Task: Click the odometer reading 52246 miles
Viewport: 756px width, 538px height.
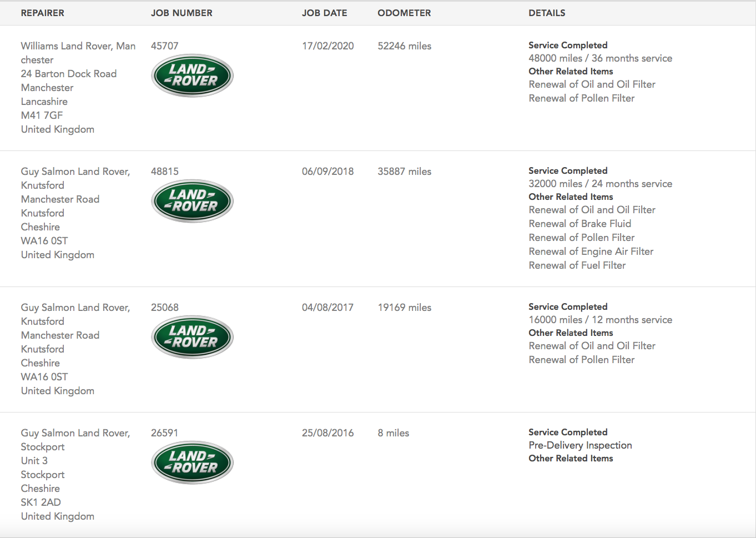Action: click(405, 46)
